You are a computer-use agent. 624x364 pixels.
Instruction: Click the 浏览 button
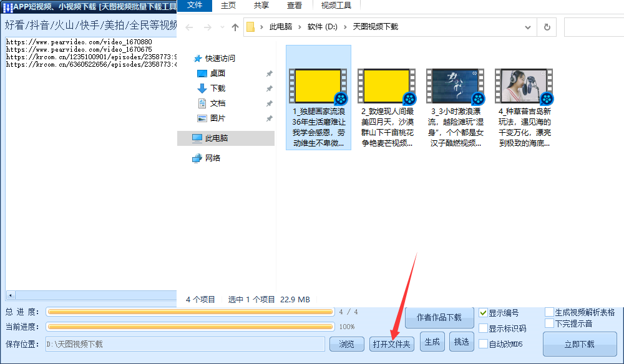click(x=346, y=344)
